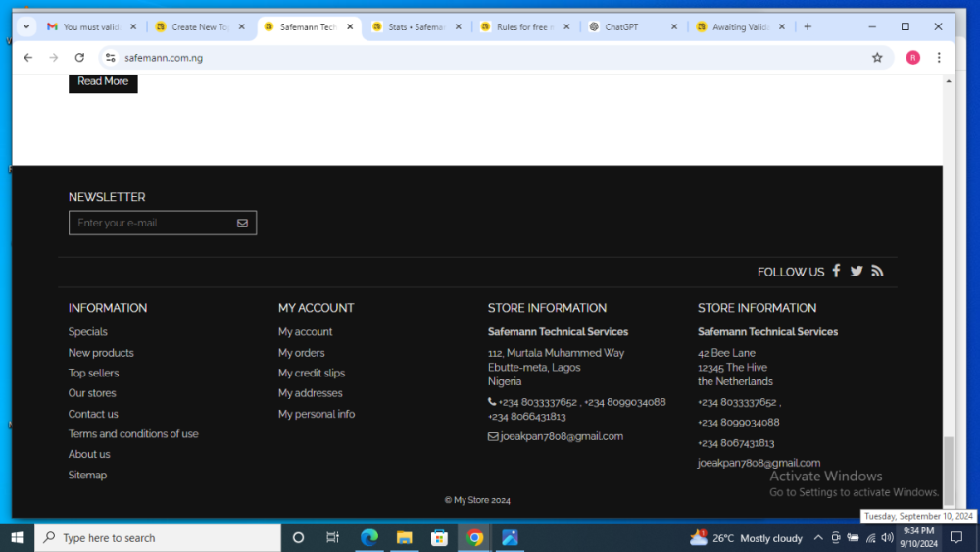
Task: Open Chrome three-dot menu
Action: pos(939,58)
